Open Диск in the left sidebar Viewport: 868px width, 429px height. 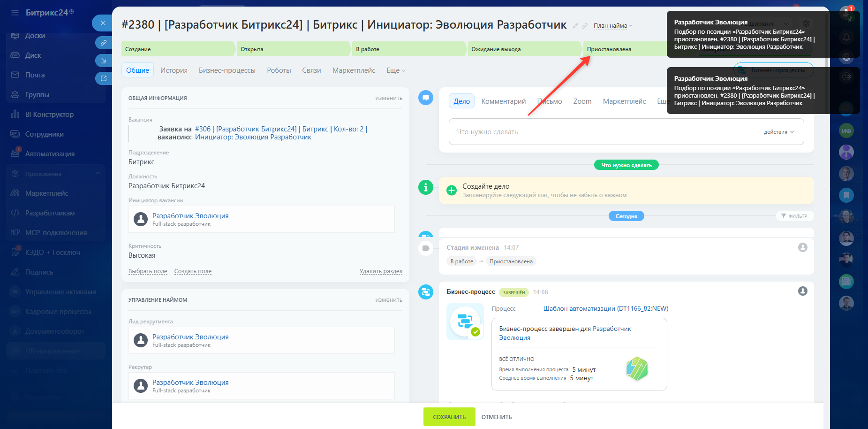click(x=33, y=55)
